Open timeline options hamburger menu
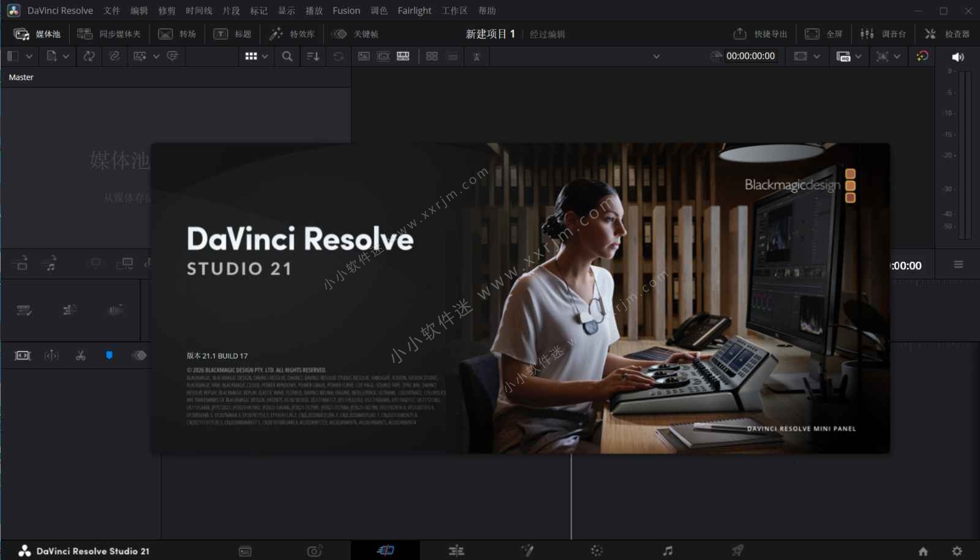Image resolution: width=980 pixels, height=560 pixels. click(958, 264)
